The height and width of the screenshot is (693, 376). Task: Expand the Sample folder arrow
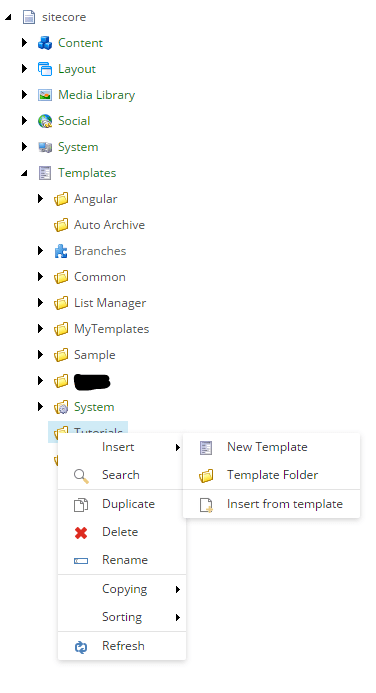40,355
